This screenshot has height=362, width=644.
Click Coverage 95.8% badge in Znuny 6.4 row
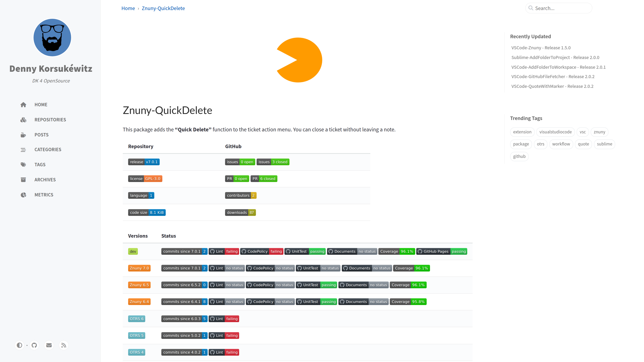pyautogui.click(x=408, y=302)
